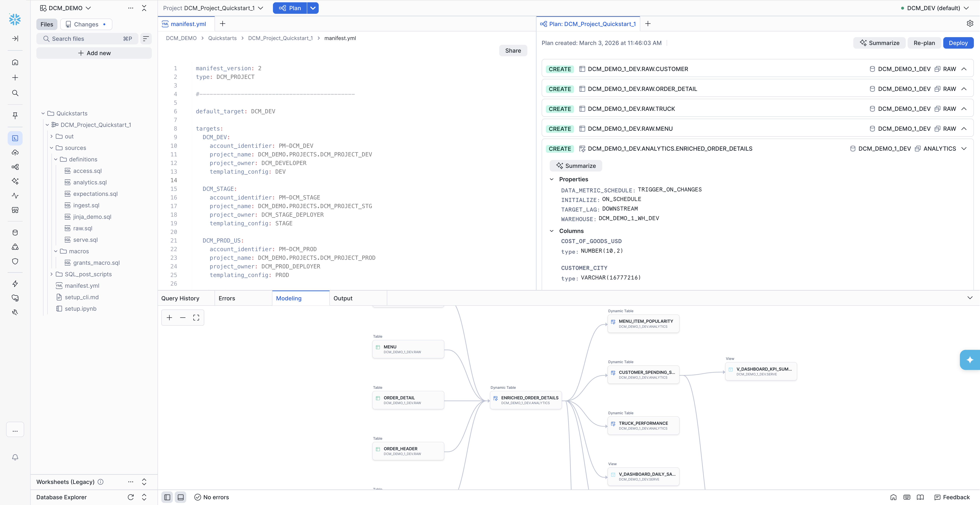Switch to the Query History tab

(x=180, y=298)
